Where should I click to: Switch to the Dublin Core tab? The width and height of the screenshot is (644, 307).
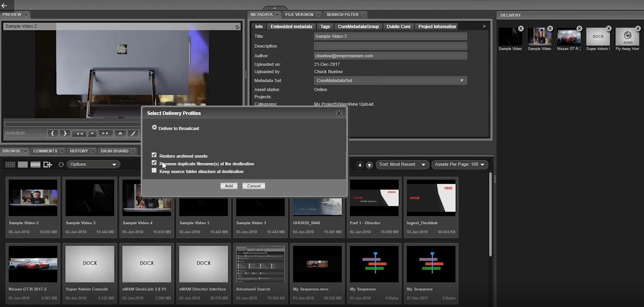(x=399, y=26)
